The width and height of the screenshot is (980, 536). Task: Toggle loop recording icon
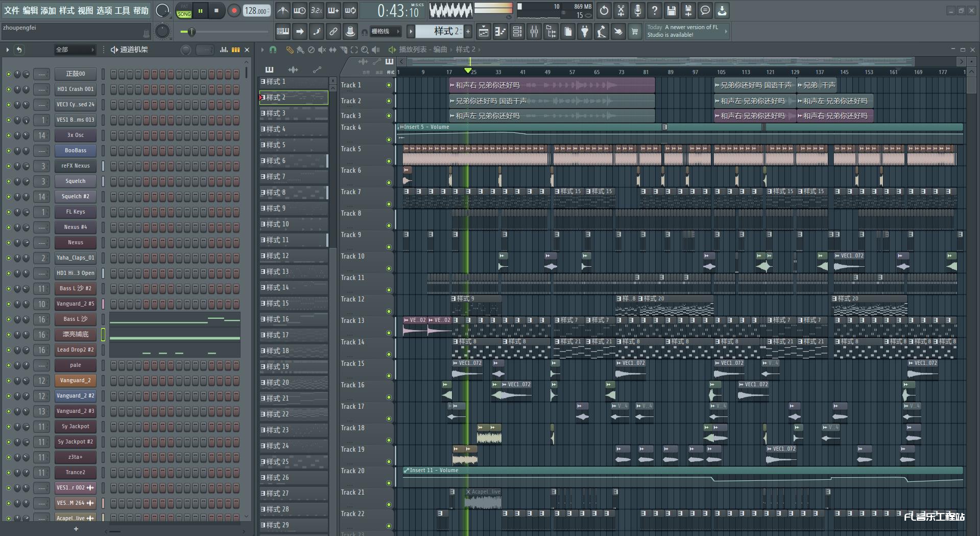pos(350,10)
